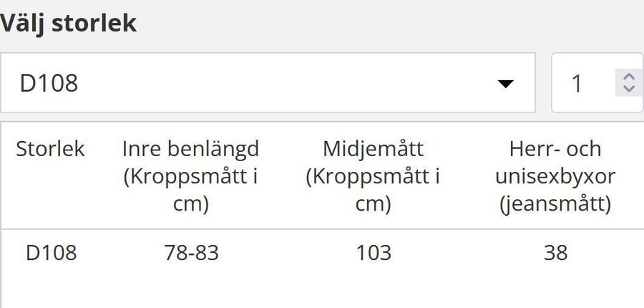Viewport: 644px width, 308px height.
Task: Increase quantity with the up chevron
Action: (629, 77)
